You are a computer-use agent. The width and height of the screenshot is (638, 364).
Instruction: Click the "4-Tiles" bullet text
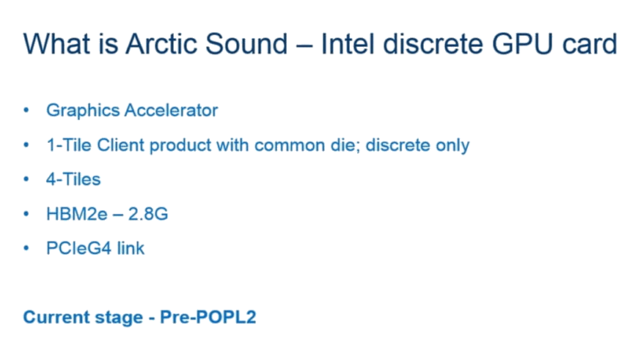coord(73,179)
